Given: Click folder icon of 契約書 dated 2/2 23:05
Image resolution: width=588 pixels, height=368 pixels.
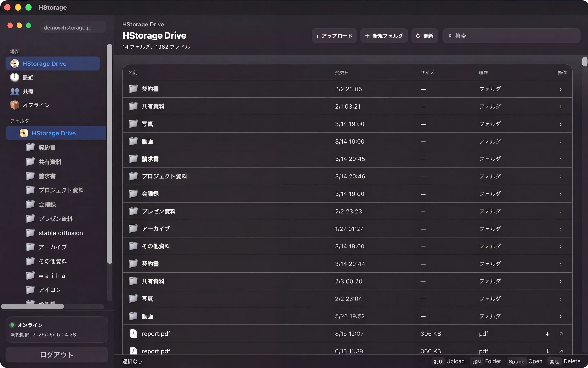Looking at the screenshot, I should (133, 89).
